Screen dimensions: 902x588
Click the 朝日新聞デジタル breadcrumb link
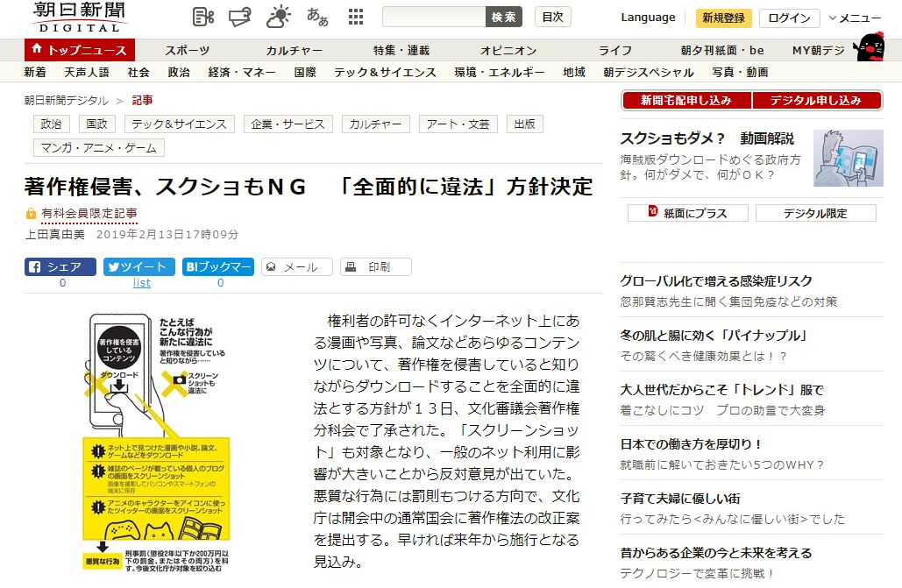66,100
